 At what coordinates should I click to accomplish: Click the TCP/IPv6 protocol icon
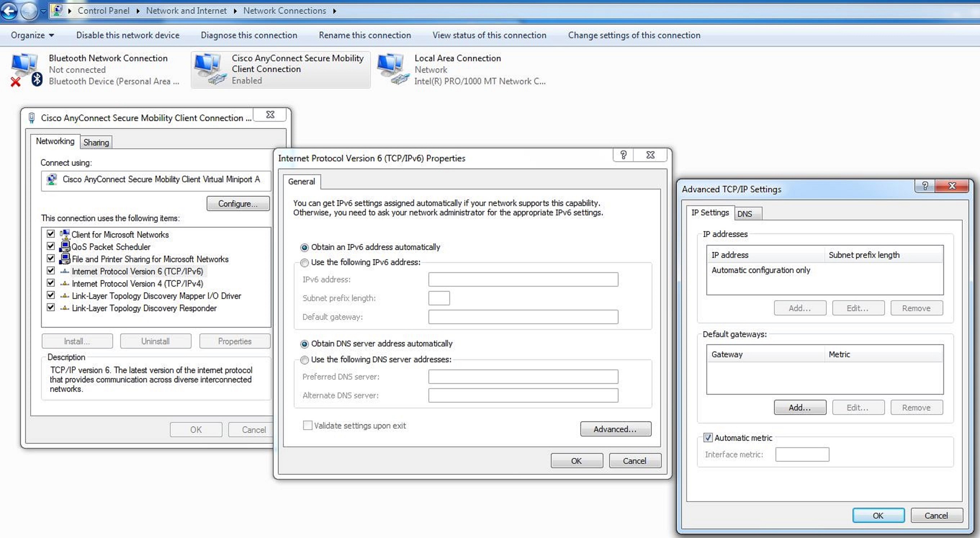(x=65, y=271)
